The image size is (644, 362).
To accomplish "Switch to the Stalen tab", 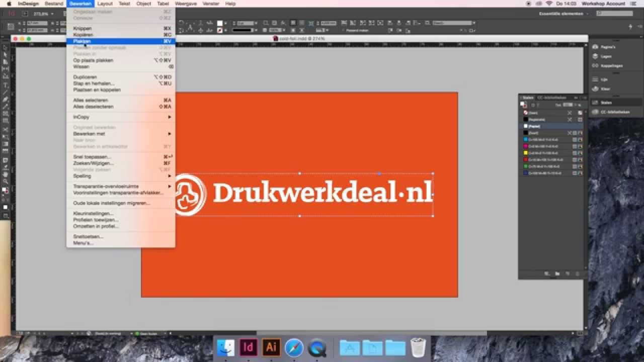I will pos(528,98).
